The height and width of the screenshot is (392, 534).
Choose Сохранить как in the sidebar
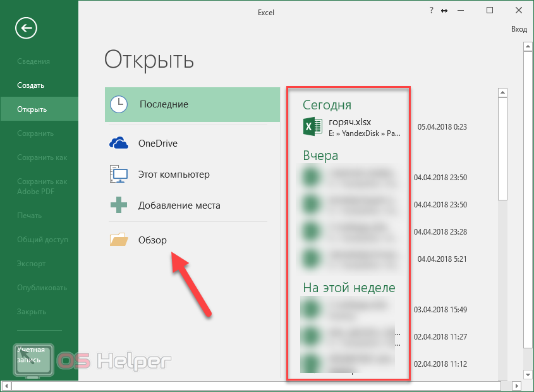click(42, 157)
